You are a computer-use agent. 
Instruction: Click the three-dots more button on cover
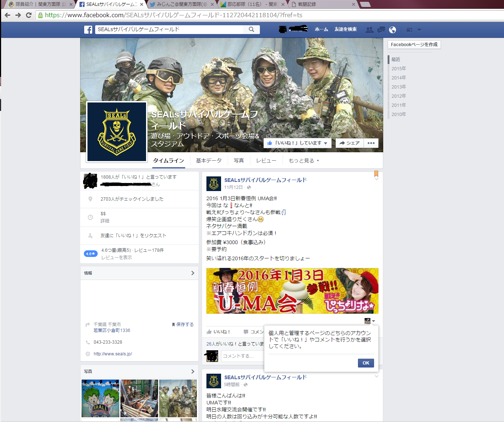(x=371, y=143)
